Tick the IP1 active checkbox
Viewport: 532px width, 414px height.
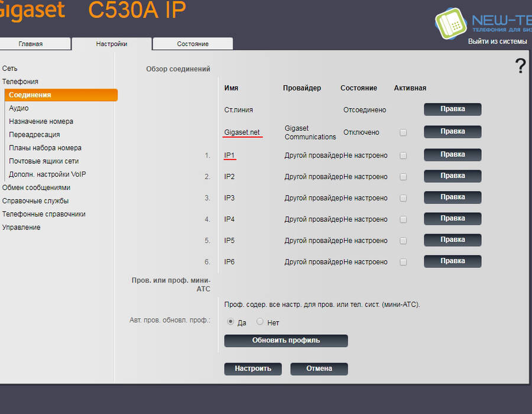[403, 156]
